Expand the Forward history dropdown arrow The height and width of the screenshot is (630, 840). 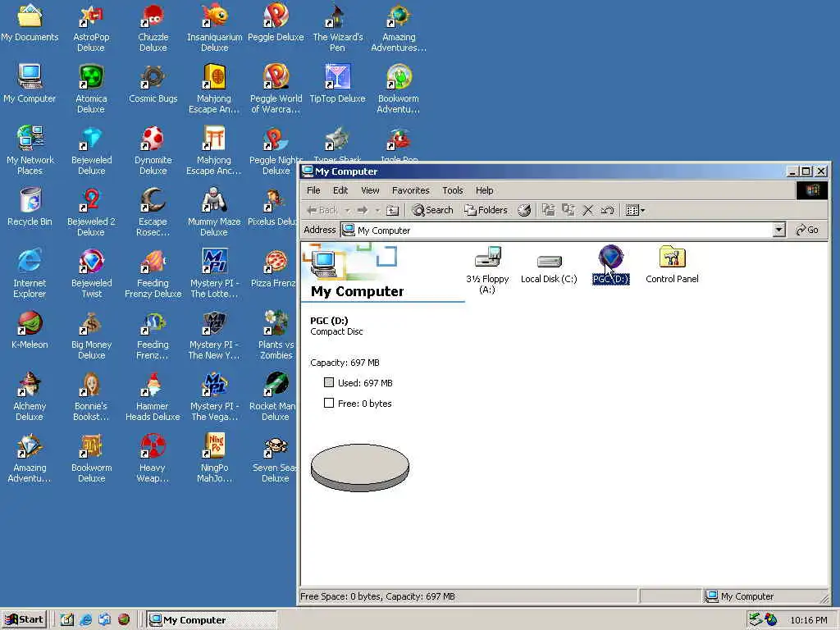377,210
